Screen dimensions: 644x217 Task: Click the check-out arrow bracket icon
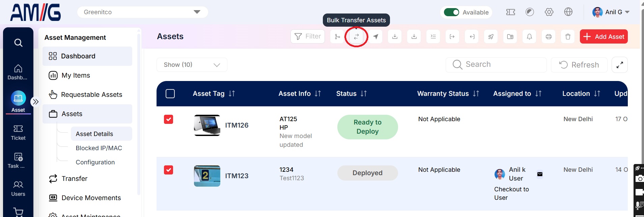pos(452,36)
